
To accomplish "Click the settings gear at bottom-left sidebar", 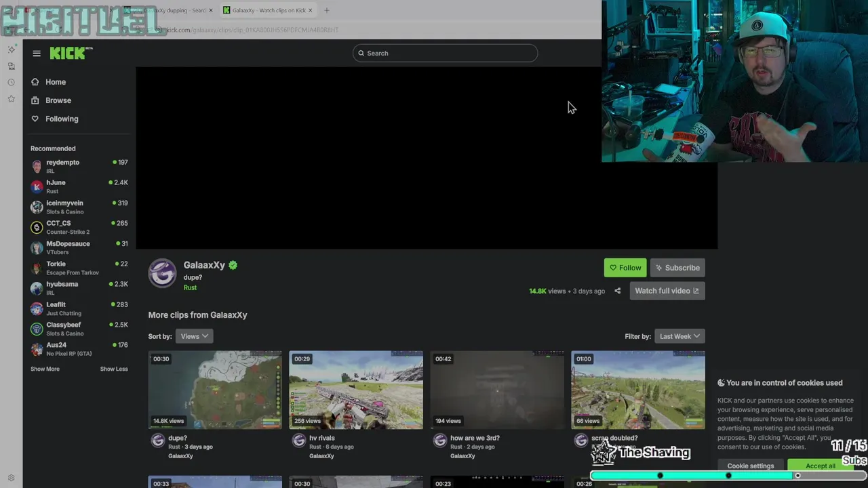I will [11, 478].
